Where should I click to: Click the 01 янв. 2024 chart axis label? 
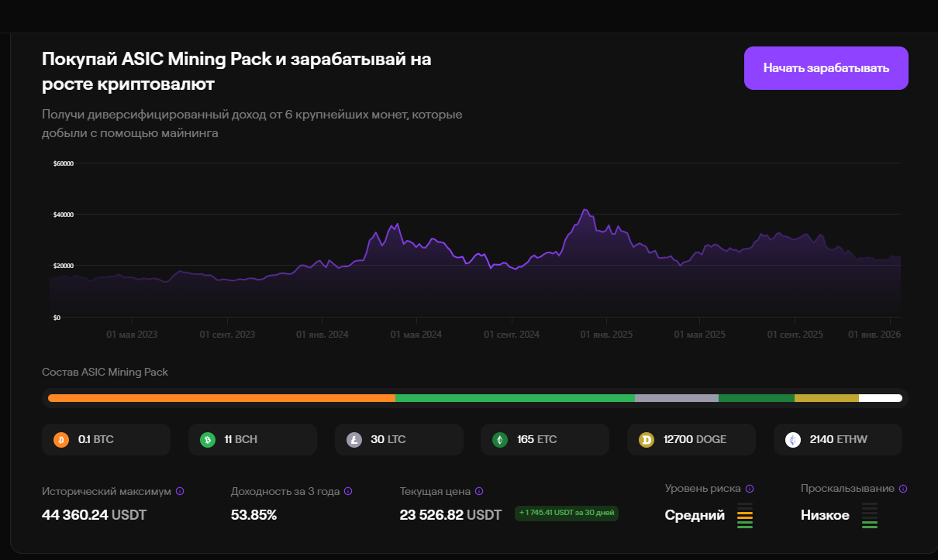pyautogui.click(x=322, y=335)
